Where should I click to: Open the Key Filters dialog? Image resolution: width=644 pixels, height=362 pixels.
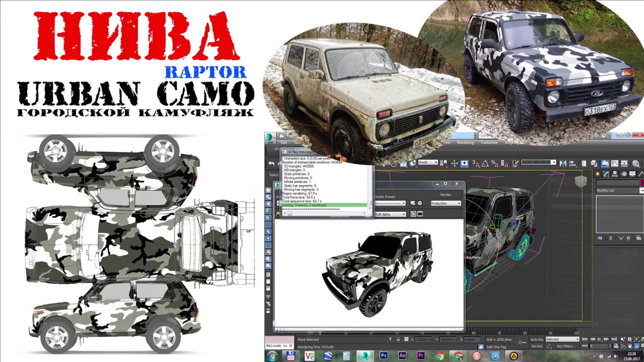tap(566, 346)
